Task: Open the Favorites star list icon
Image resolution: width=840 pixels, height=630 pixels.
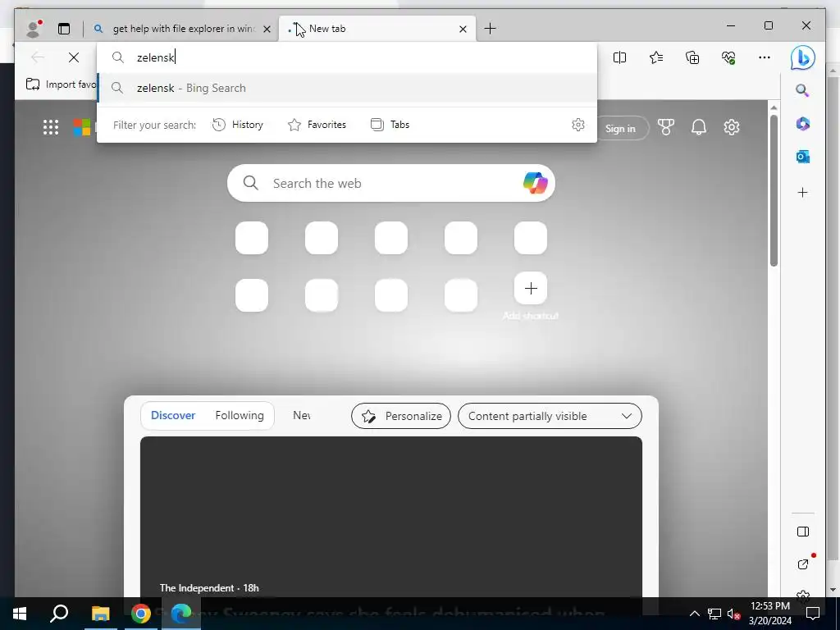Action: pos(656,57)
